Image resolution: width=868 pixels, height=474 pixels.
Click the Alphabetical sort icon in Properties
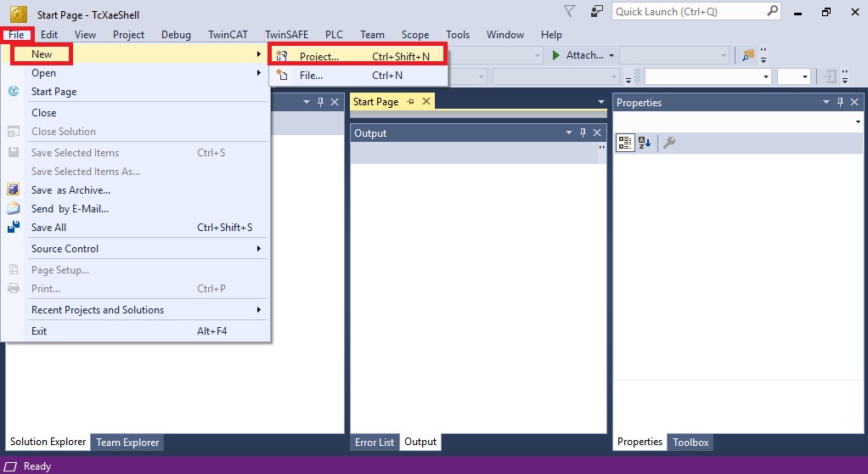click(645, 143)
